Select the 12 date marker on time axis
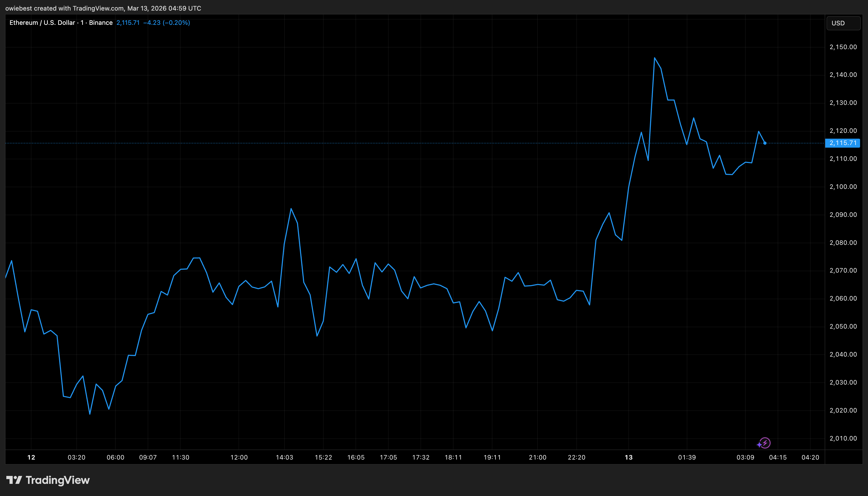The height and width of the screenshot is (496, 868). click(x=31, y=457)
